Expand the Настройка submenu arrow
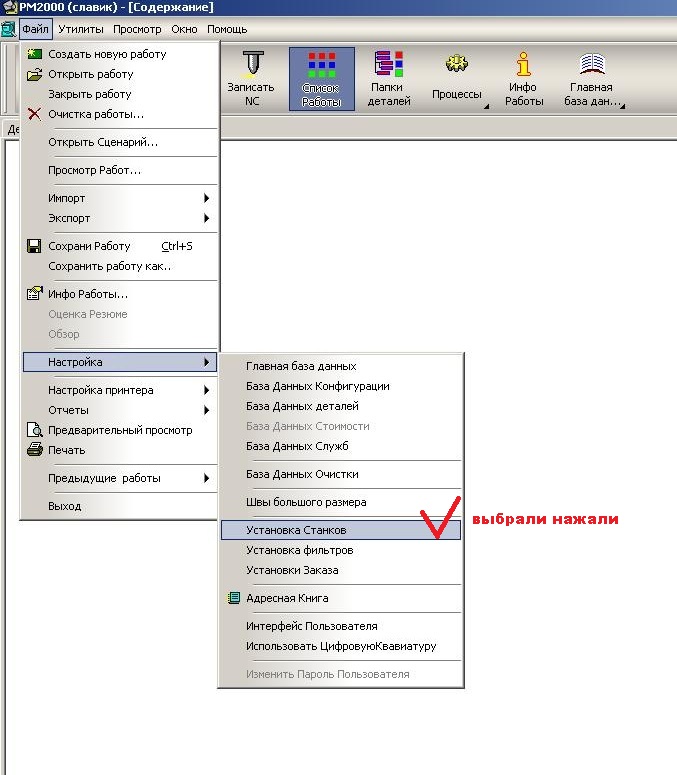 point(207,362)
